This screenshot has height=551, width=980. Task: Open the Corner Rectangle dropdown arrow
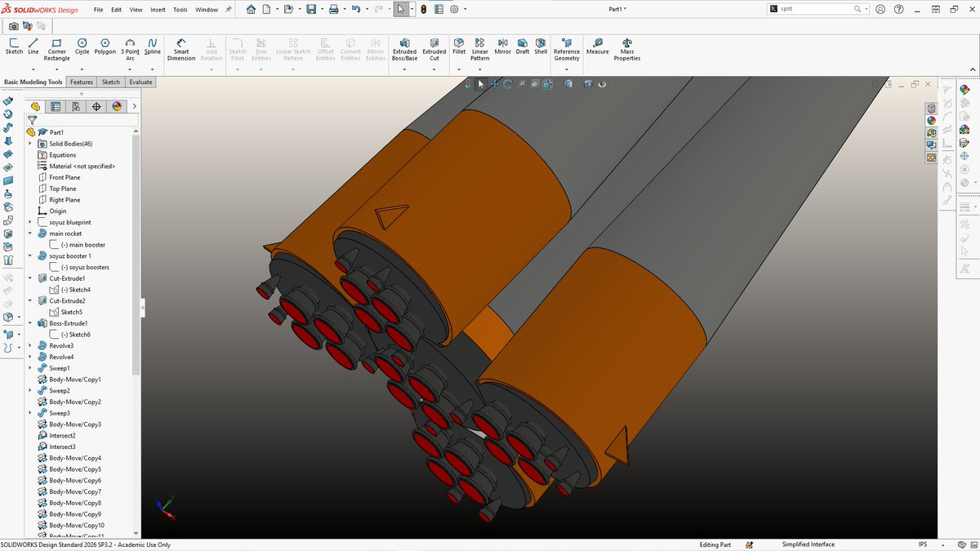tap(56, 69)
